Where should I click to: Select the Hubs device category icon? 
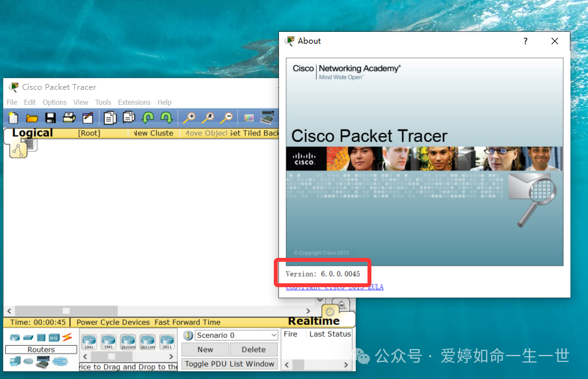click(x=41, y=338)
